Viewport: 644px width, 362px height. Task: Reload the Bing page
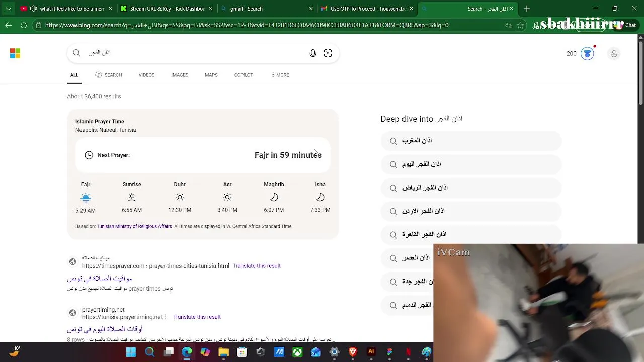pyautogui.click(x=24, y=25)
